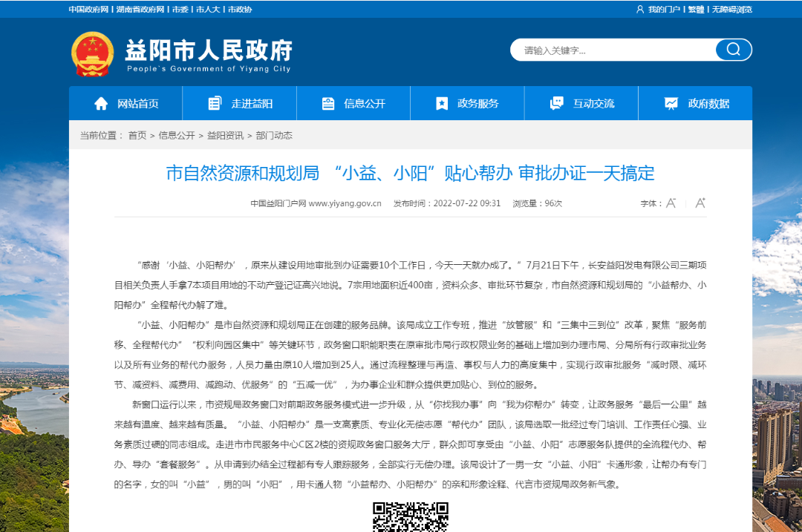This screenshot has height=532, width=802.
Task: Click 益阳资讯 breadcrumb link
Action: 225,136
